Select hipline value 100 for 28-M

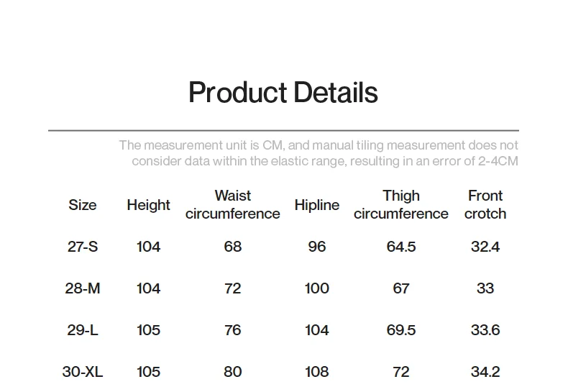pos(316,288)
